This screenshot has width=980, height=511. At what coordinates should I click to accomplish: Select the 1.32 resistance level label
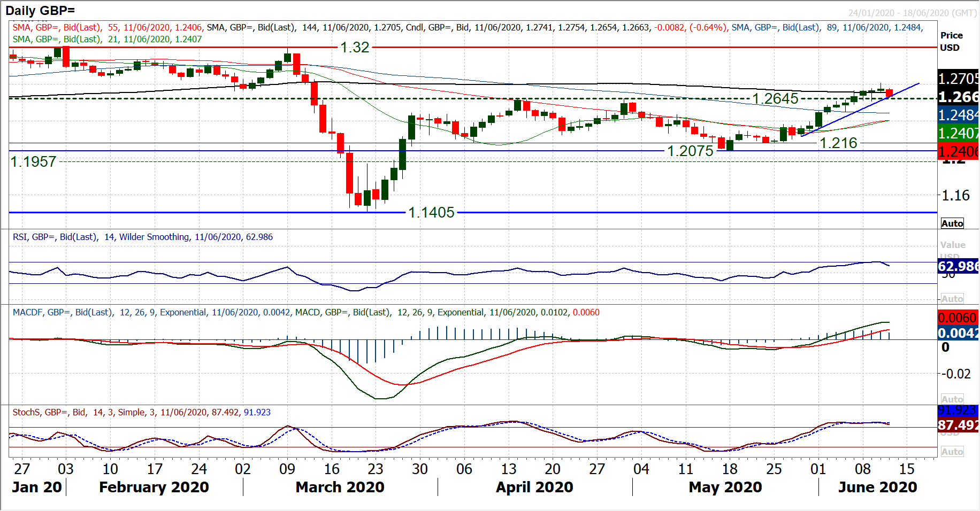(355, 48)
